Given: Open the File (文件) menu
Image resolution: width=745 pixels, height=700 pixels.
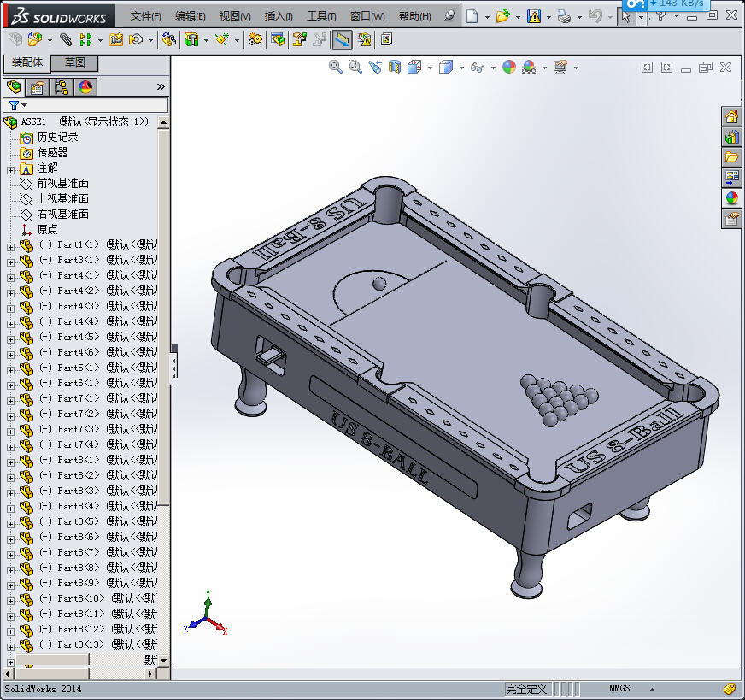Looking at the screenshot, I should (x=146, y=16).
